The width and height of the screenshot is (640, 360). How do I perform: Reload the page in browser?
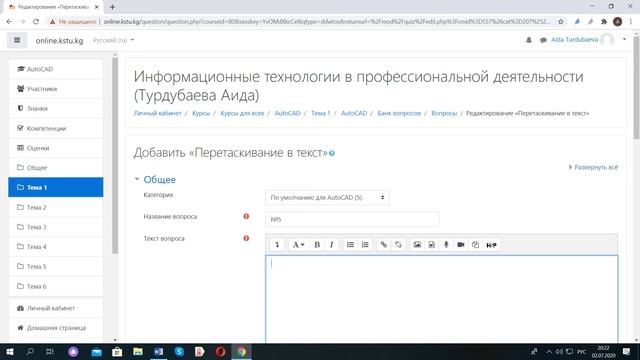pyautogui.click(x=36, y=21)
